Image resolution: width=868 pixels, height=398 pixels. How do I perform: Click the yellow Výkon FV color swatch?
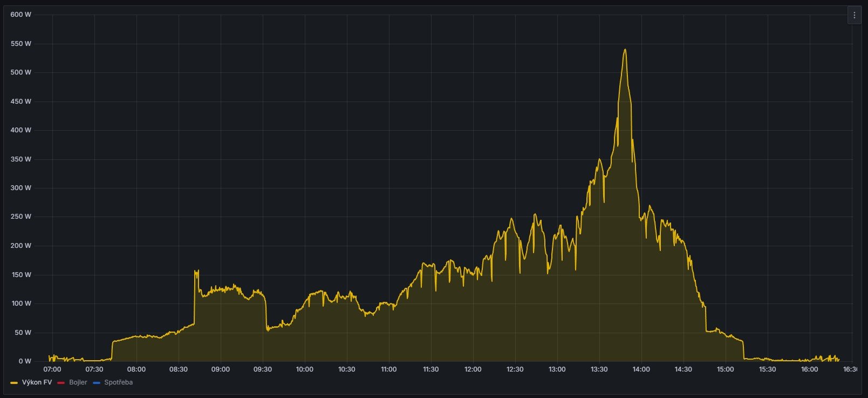[x=14, y=383]
